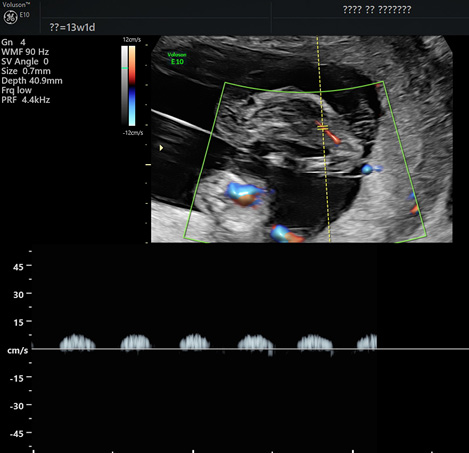Click the last Doppler waveform at sweep edge
Viewport: 469px width, 453px height.
click(x=367, y=342)
